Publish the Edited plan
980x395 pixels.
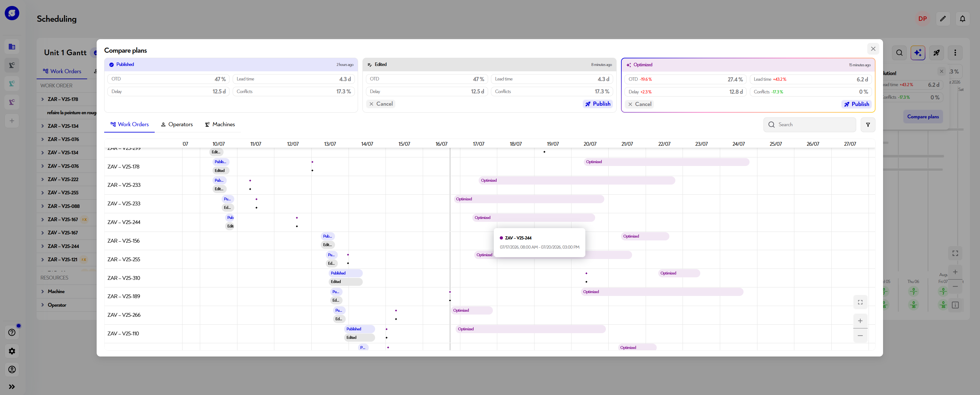tap(598, 104)
